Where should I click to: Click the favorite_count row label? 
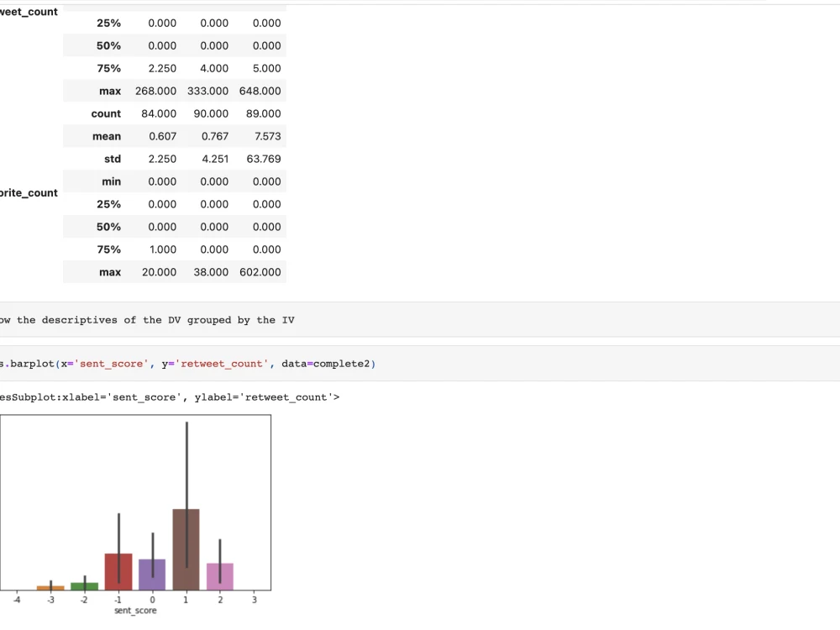click(29, 192)
